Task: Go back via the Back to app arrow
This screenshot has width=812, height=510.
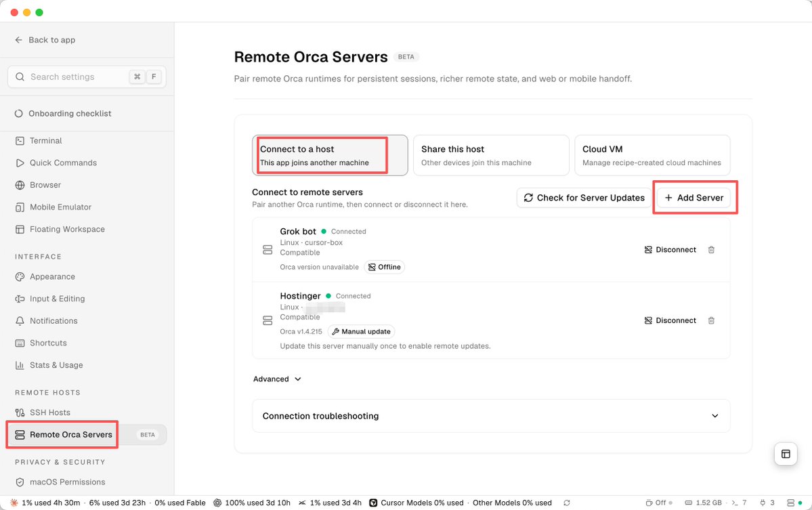Action: (19, 40)
